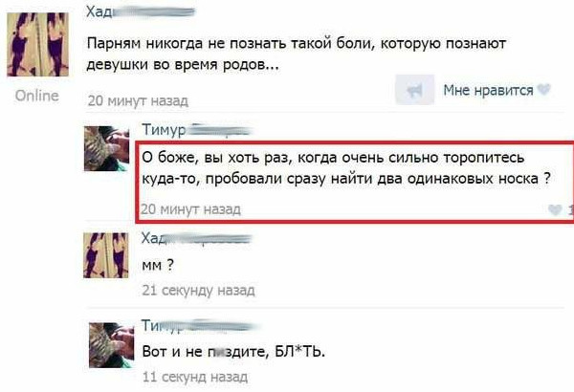This screenshot has width=574, height=392.
Task: Like Тимур's red-framed comment with the heart icon
Action: point(555,209)
